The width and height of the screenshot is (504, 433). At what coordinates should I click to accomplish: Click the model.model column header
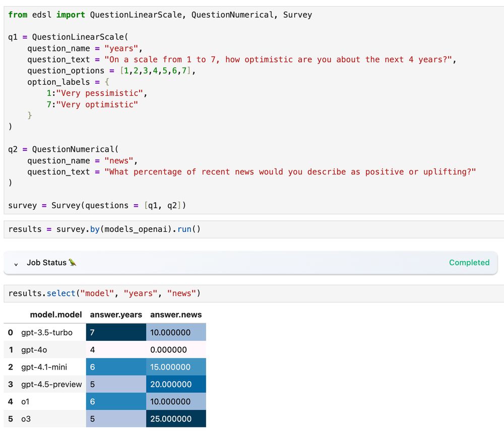(56, 315)
